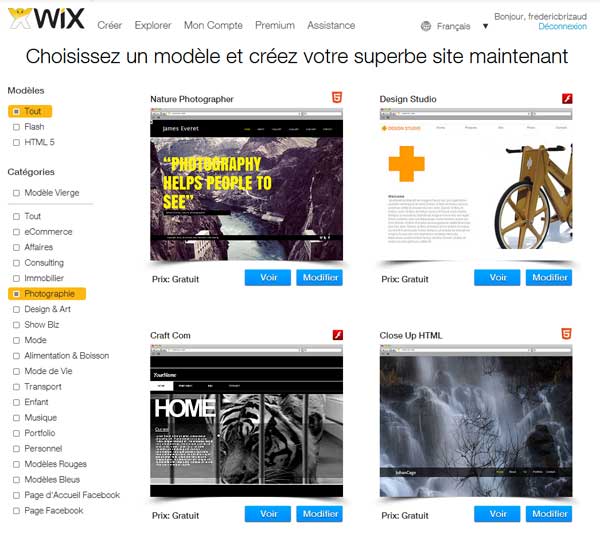Enable the Flash models checkbox

16,127
